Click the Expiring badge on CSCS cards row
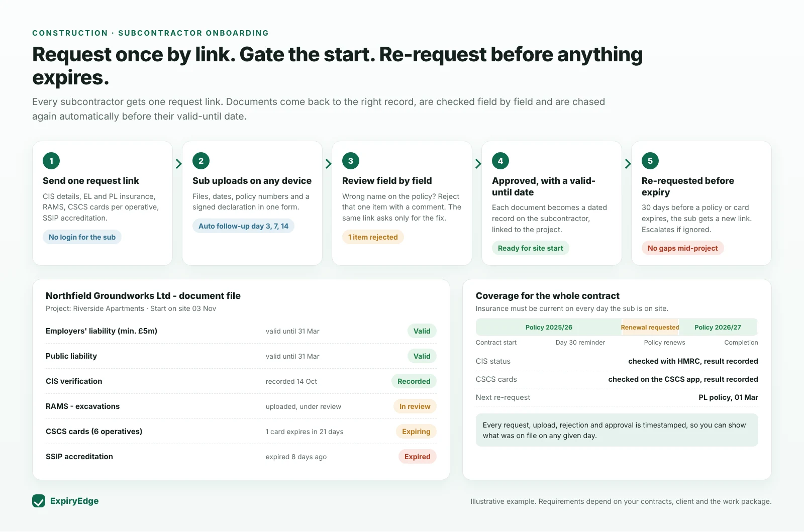 [416, 432]
